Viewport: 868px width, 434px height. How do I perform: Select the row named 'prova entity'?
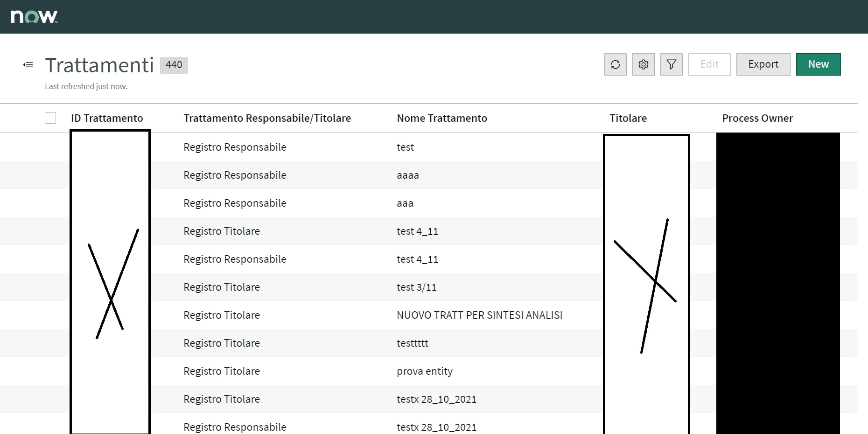point(424,371)
